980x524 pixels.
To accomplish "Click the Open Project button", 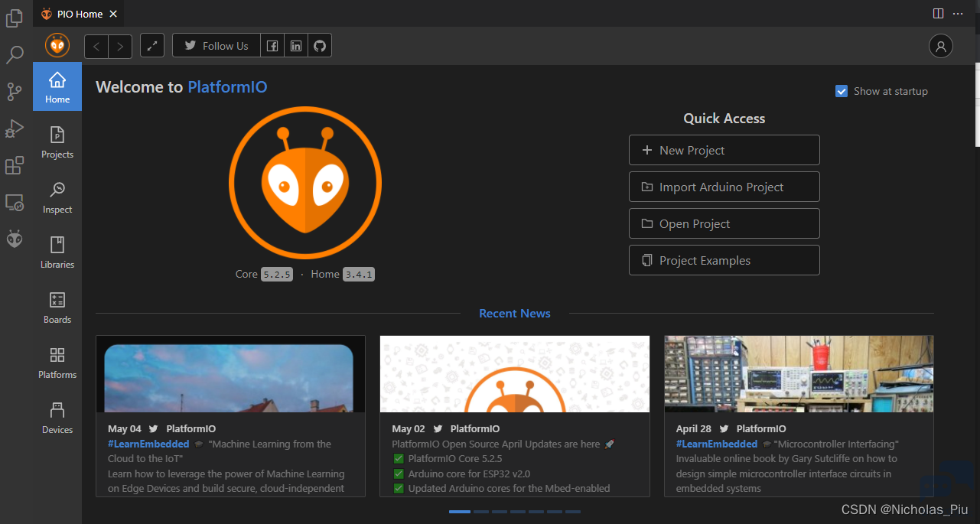I will click(x=724, y=223).
